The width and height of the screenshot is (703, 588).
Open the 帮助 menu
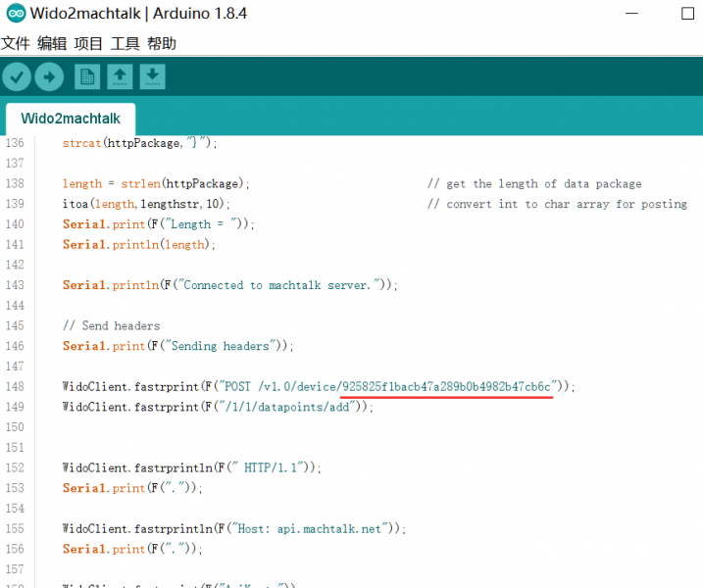click(162, 44)
